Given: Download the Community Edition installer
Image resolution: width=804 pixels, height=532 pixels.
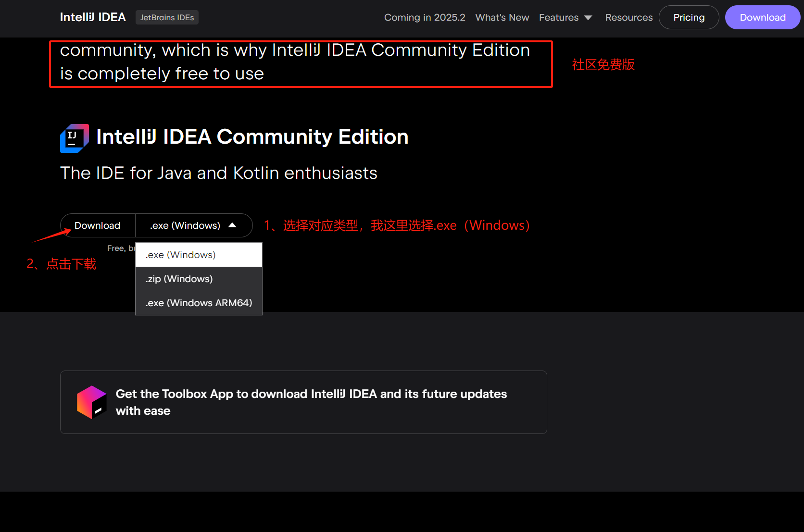Looking at the screenshot, I should pos(98,225).
